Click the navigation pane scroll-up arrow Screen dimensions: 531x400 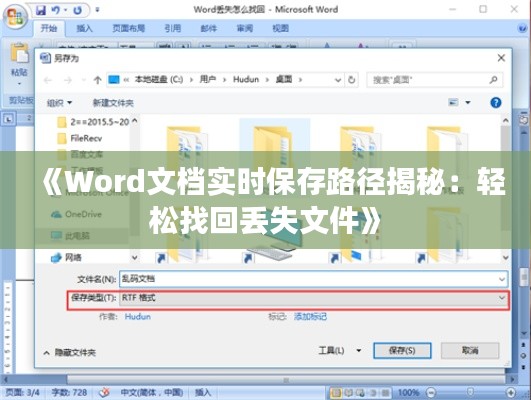134,121
